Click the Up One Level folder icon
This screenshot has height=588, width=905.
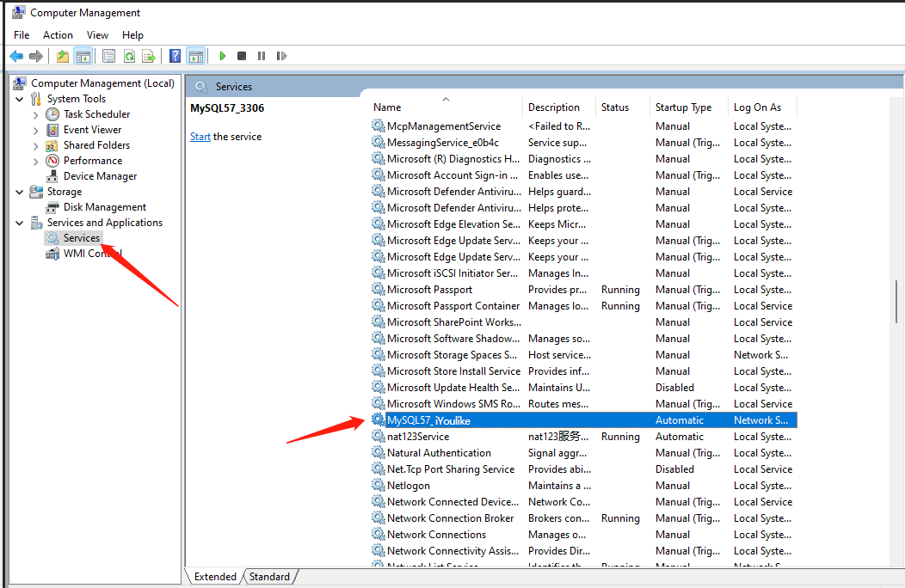pos(62,56)
